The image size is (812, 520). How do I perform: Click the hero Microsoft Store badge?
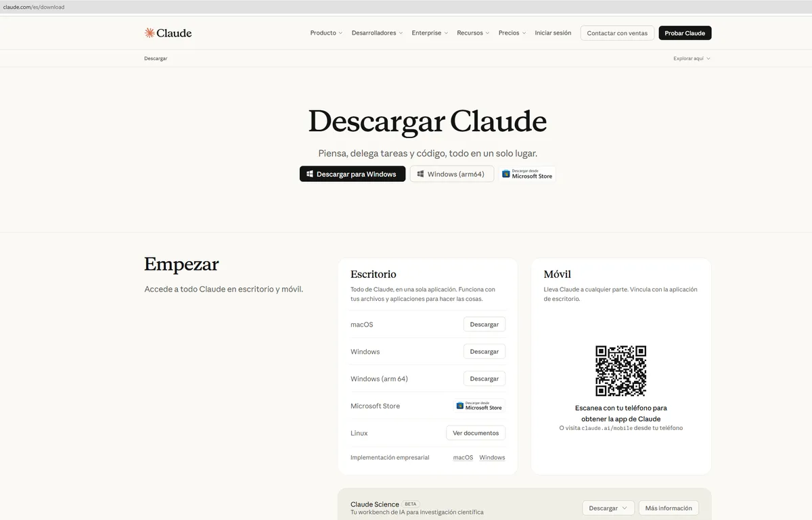click(x=527, y=174)
